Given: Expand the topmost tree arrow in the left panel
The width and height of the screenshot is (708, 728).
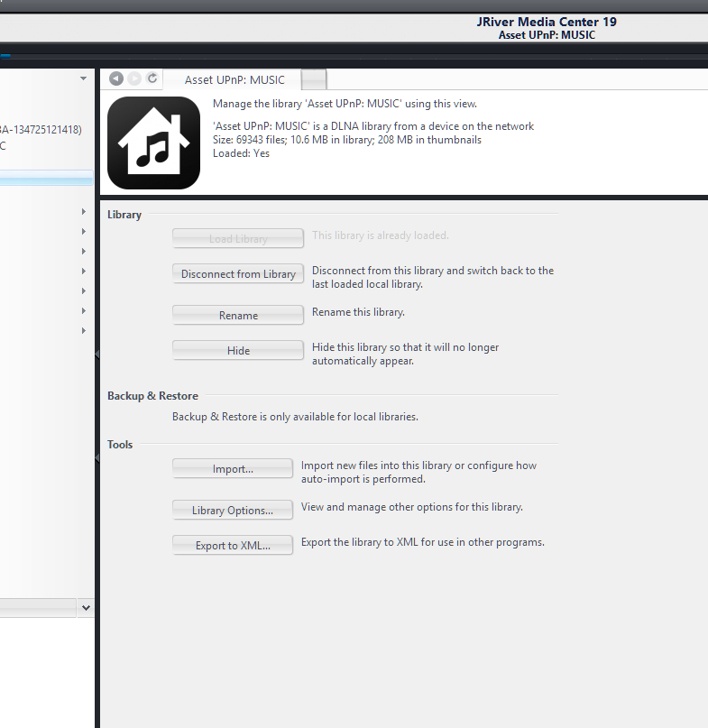Looking at the screenshot, I should 83,212.
